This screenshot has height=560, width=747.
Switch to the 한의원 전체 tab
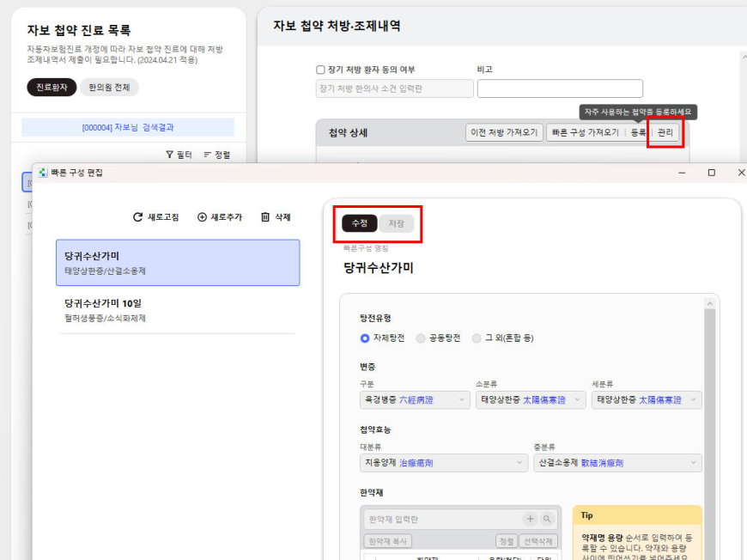pyautogui.click(x=109, y=88)
